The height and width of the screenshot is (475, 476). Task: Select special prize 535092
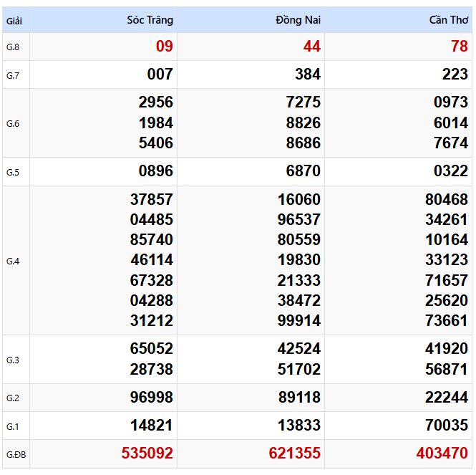147,453
